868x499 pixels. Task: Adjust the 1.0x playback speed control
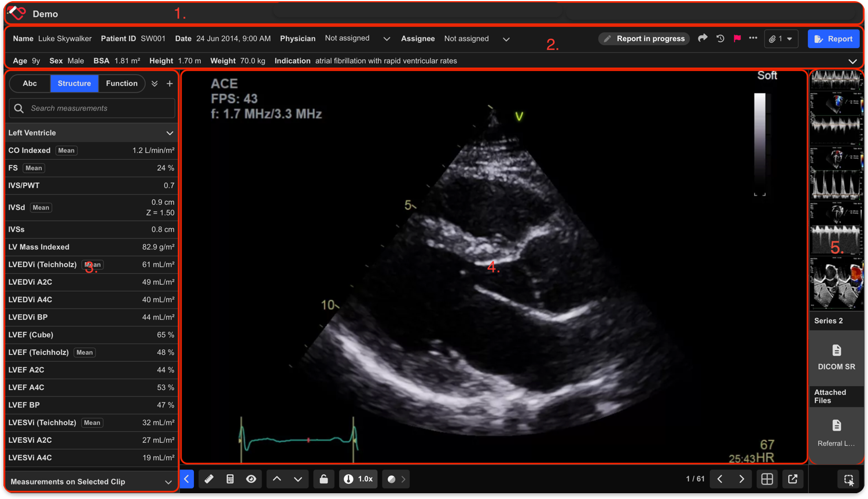(358, 479)
